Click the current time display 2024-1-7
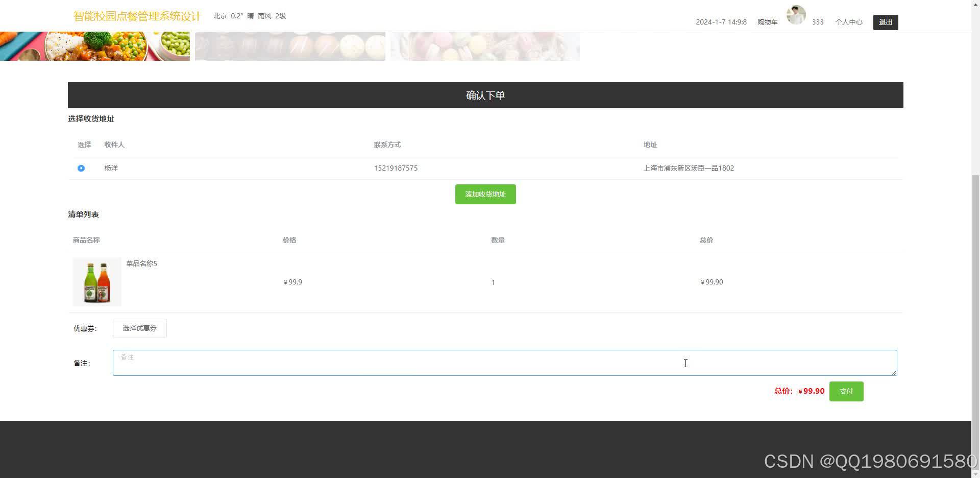Viewport: 980px width, 478px height. [721, 22]
